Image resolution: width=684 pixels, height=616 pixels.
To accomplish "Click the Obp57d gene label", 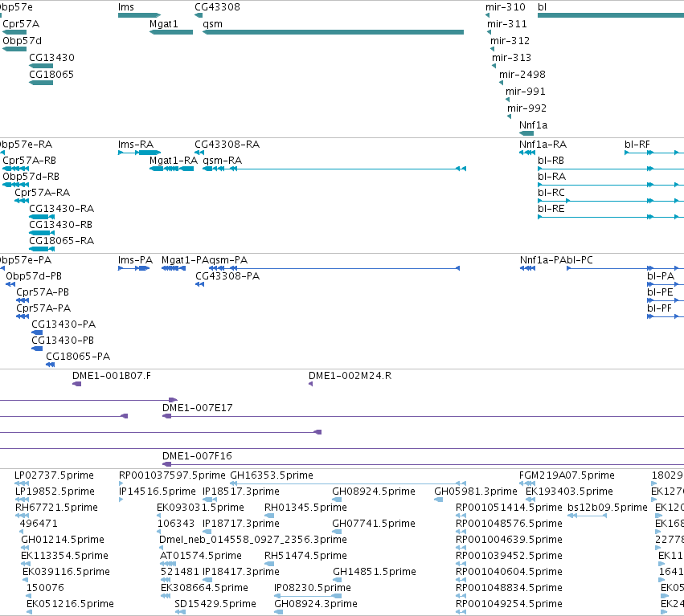I will 23,41.
